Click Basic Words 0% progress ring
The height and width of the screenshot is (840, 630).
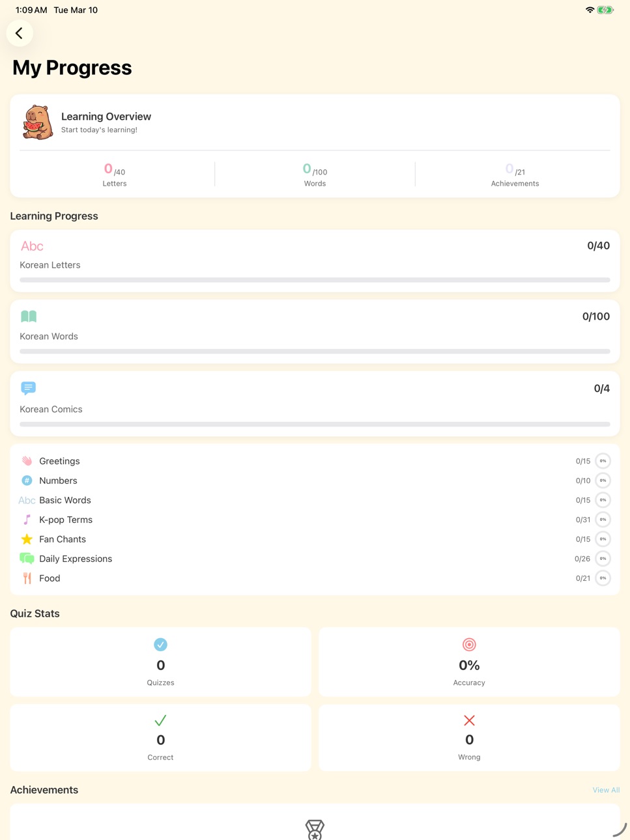(x=603, y=500)
